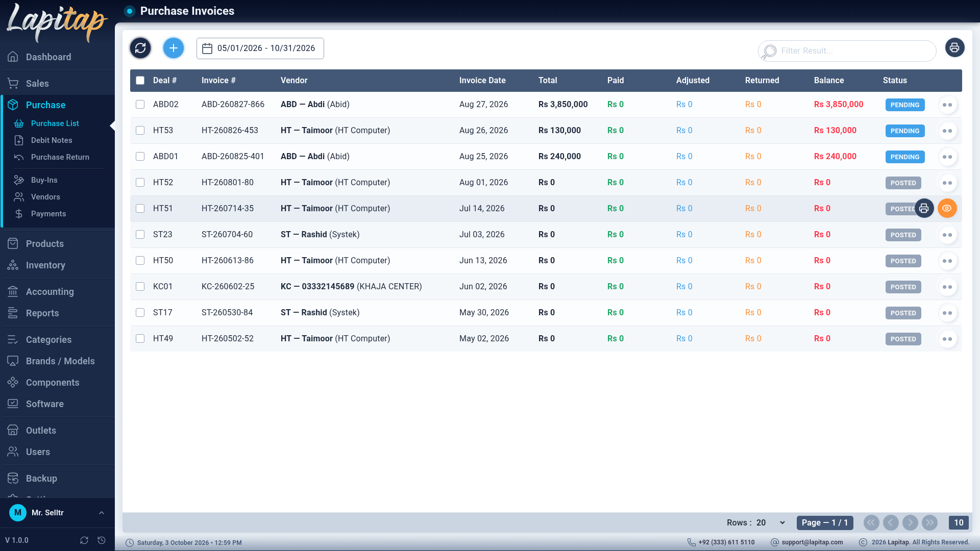
Task: View the HT51 invoice via eye icon
Action: pyautogui.click(x=947, y=208)
